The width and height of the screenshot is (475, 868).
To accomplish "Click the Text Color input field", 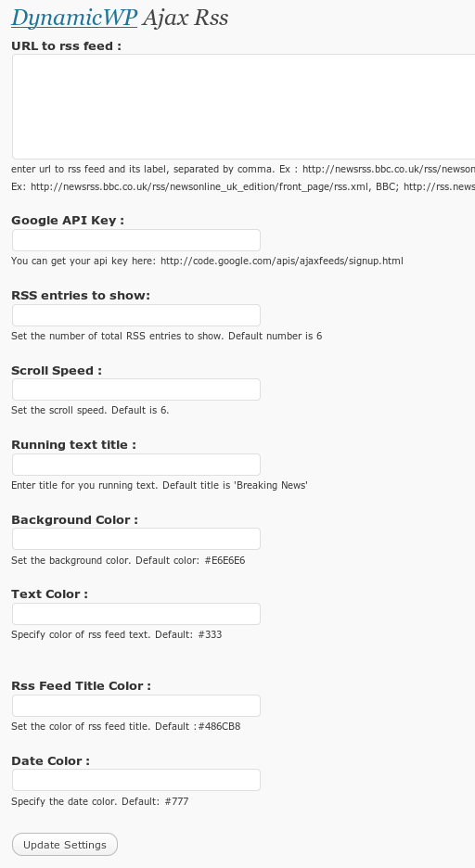I will [x=136, y=614].
